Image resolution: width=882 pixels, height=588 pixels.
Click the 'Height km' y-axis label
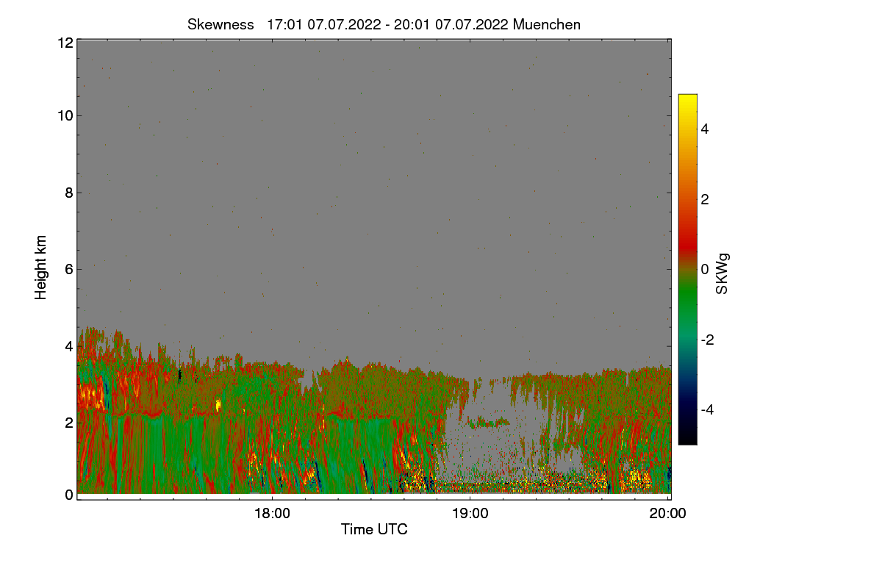point(41,268)
